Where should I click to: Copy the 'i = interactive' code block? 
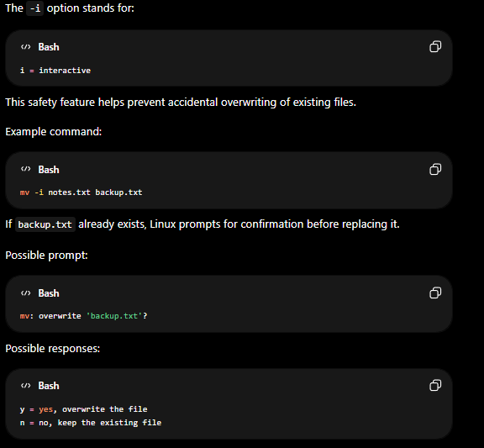(435, 46)
